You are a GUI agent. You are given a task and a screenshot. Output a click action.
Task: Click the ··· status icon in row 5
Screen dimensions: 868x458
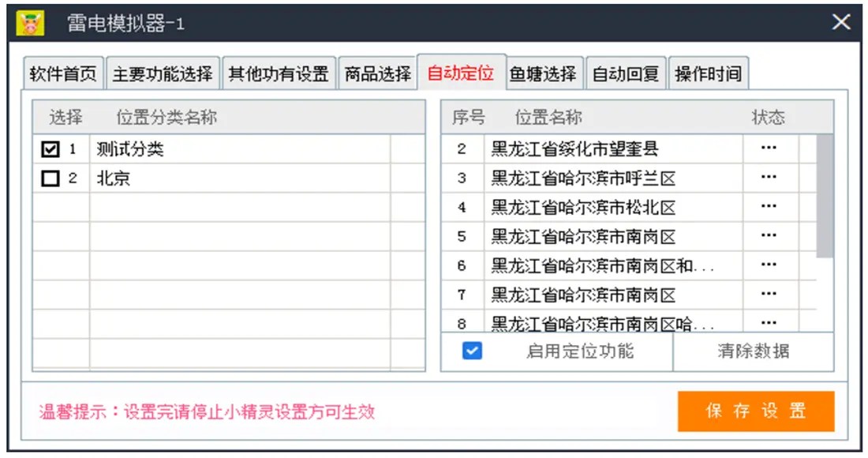click(x=769, y=236)
